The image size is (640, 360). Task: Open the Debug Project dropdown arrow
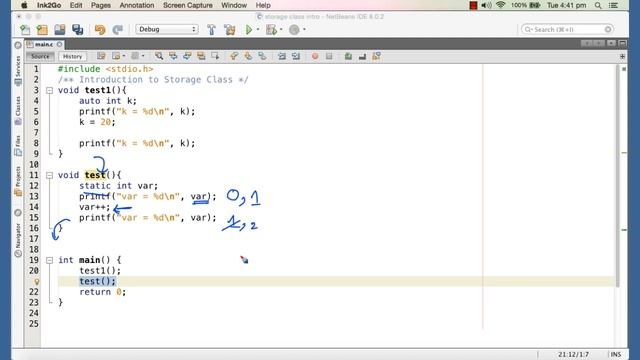click(x=281, y=29)
